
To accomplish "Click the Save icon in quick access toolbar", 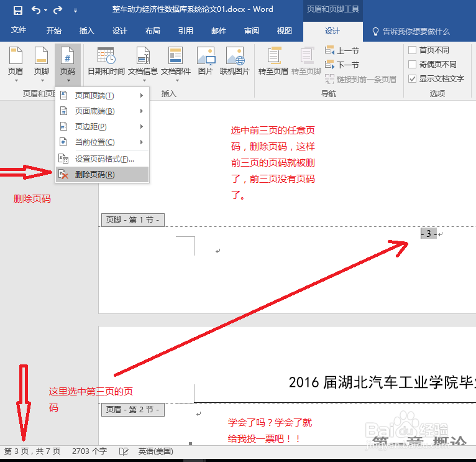I will click(x=18, y=11).
